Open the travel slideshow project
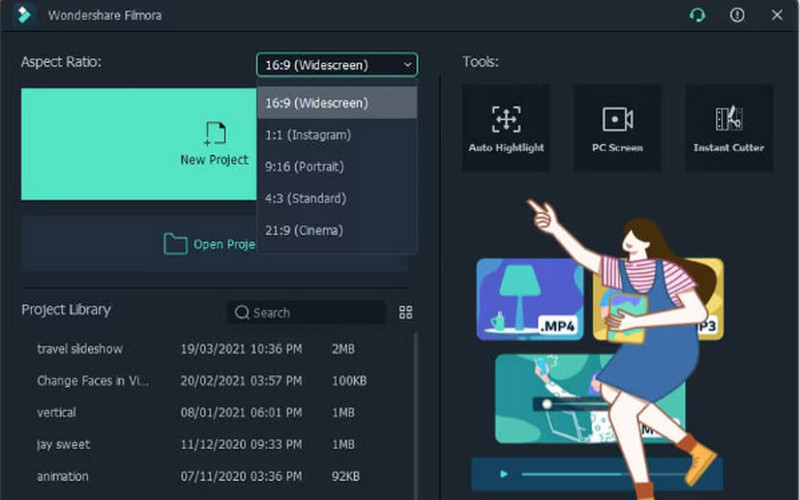 pyautogui.click(x=81, y=349)
